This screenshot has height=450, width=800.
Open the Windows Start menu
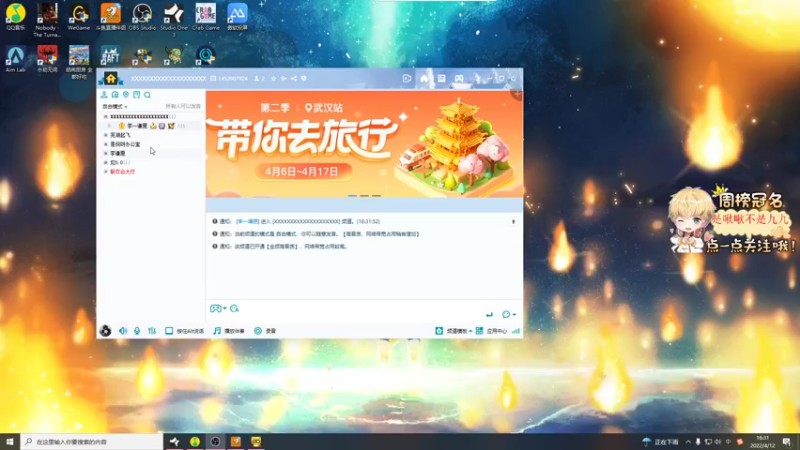(10, 441)
